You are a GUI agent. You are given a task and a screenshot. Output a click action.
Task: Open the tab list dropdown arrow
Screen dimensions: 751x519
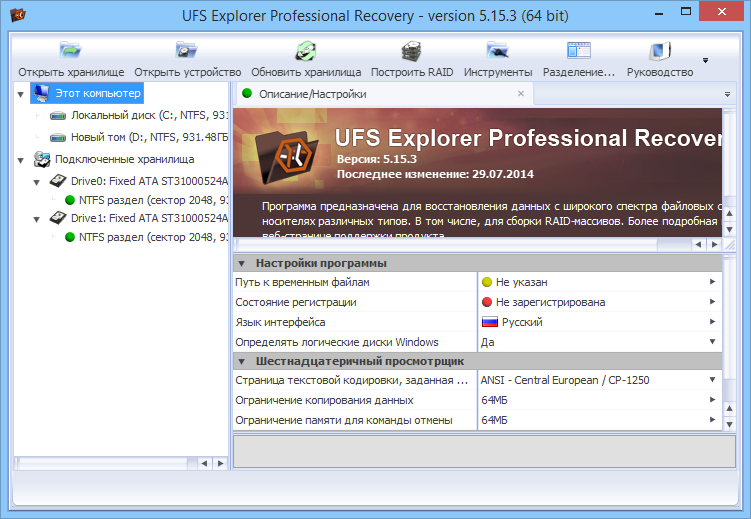pyautogui.click(x=727, y=94)
